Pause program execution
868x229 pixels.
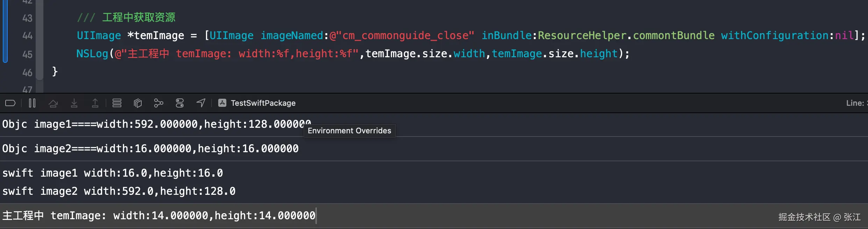pos(32,103)
